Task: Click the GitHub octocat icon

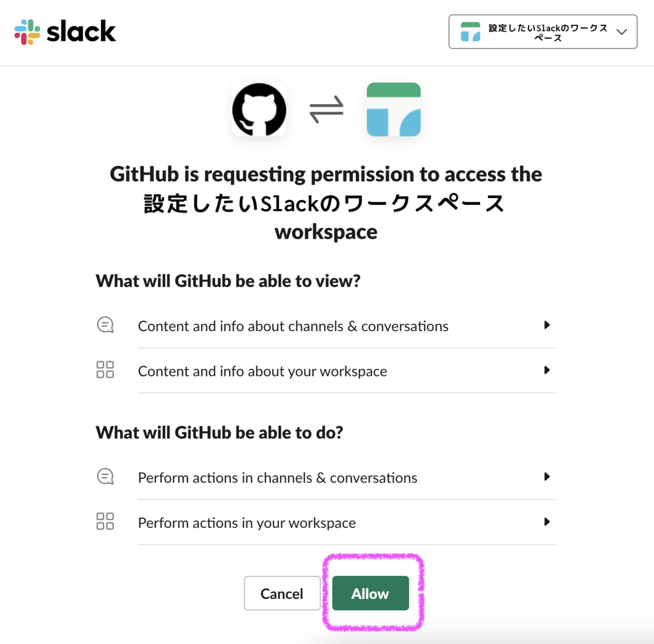Action: 259,110
